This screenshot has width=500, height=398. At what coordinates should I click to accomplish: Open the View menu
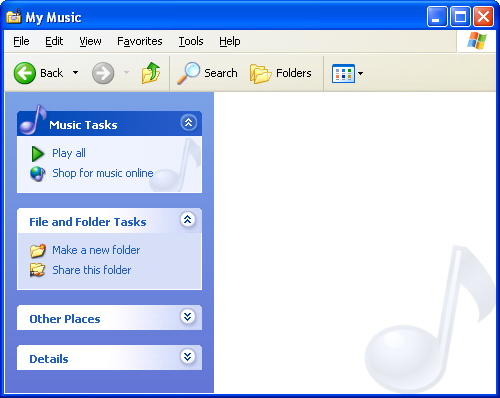[90, 41]
